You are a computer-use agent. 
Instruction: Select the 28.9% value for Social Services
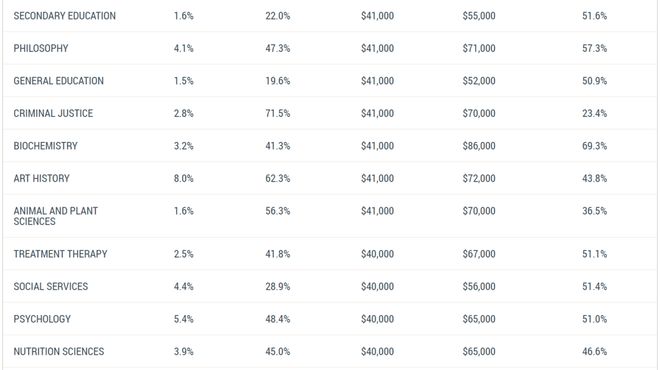point(278,287)
